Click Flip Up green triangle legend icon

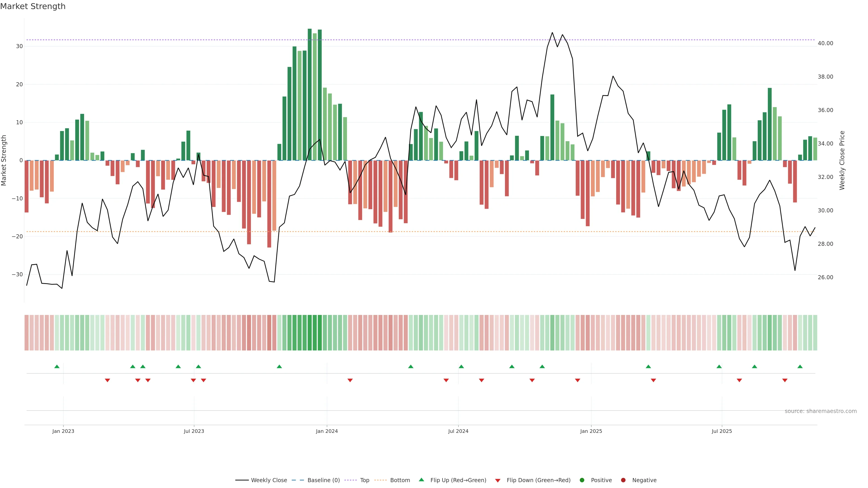click(421, 480)
